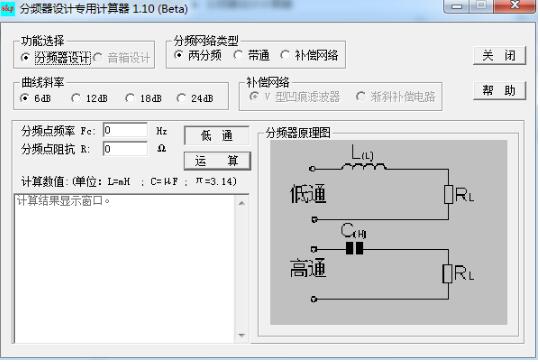Choose the 音箱设计 radio option
This screenshot has height=362, width=540.
(122, 58)
